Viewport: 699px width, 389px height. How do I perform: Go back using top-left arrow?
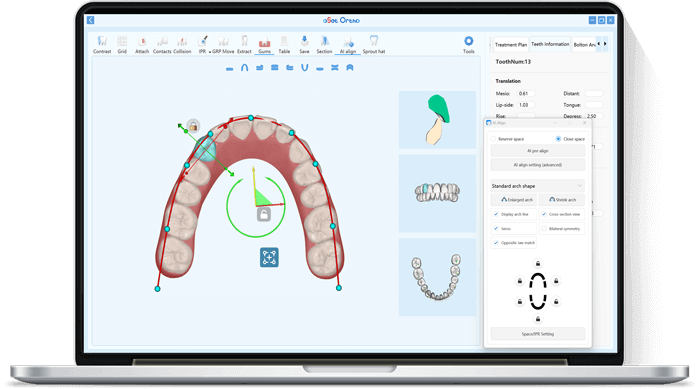click(x=90, y=20)
